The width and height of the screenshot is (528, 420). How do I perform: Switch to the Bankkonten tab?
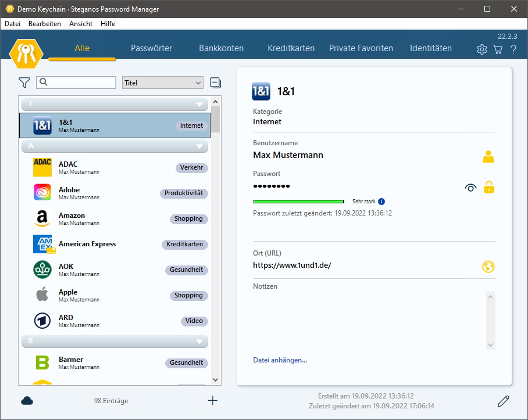[221, 48]
